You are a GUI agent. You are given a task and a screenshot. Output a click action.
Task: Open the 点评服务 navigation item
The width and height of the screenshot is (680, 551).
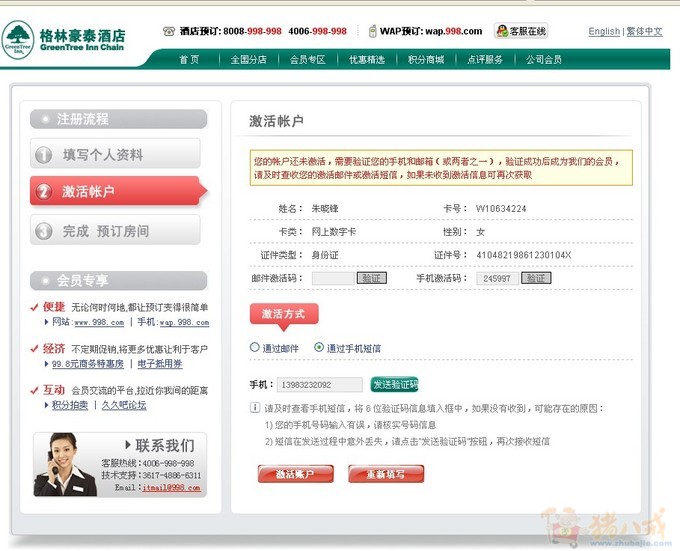tap(485, 59)
